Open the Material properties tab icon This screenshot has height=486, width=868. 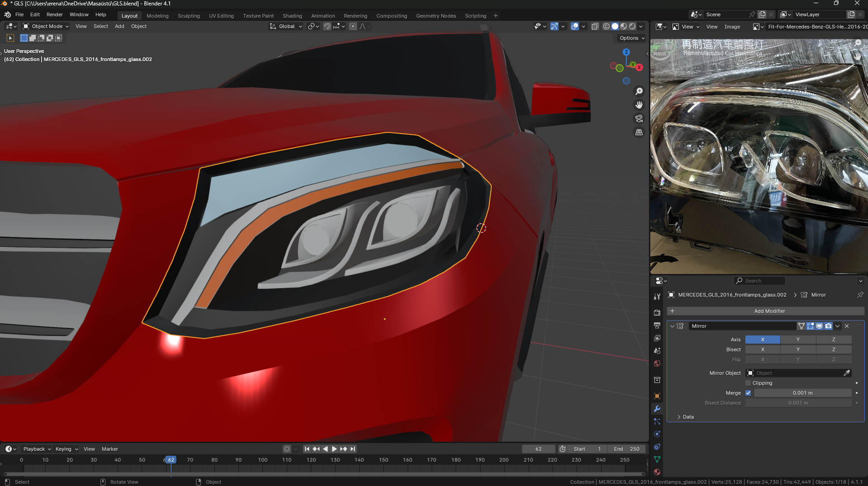point(657,472)
